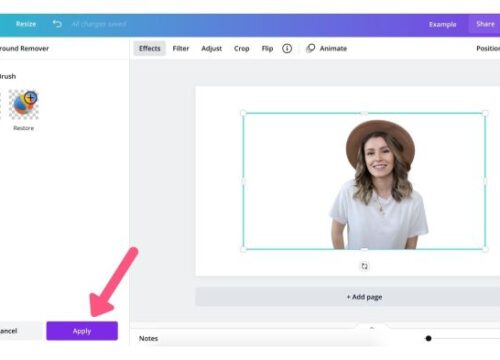Open the Position menu
The height and width of the screenshot is (360, 500).
[488, 48]
